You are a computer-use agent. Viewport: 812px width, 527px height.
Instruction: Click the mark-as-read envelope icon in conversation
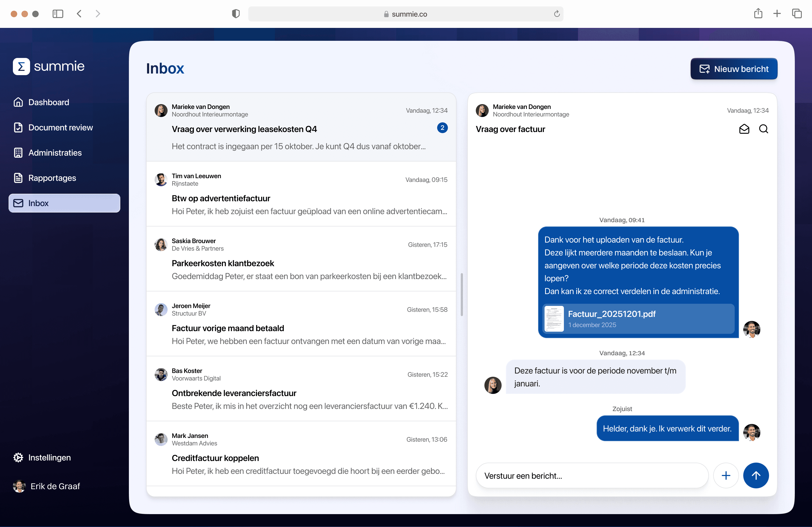pyautogui.click(x=744, y=129)
